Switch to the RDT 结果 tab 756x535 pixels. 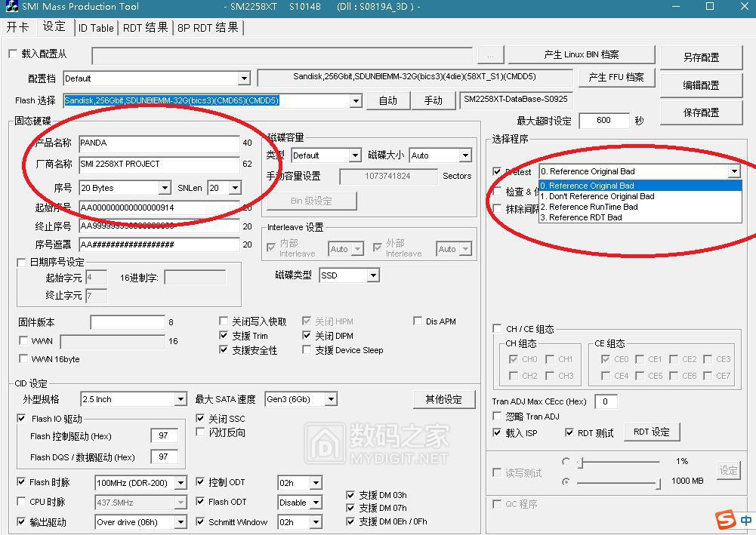tap(146, 28)
